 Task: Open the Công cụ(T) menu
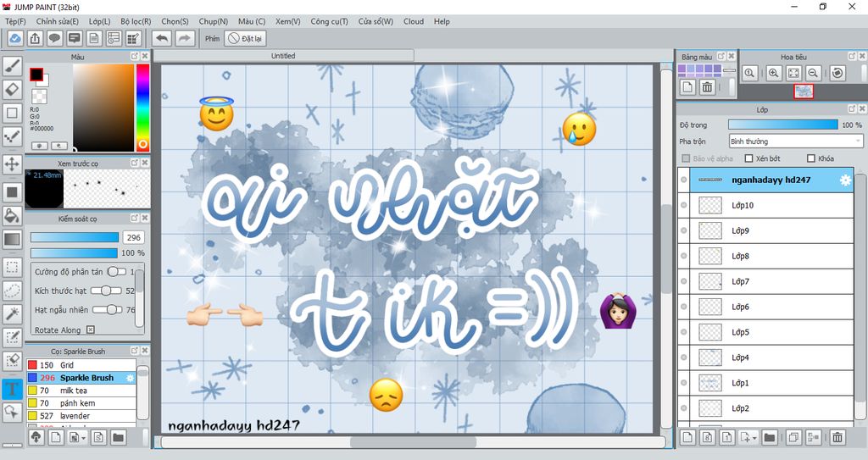(330, 21)
